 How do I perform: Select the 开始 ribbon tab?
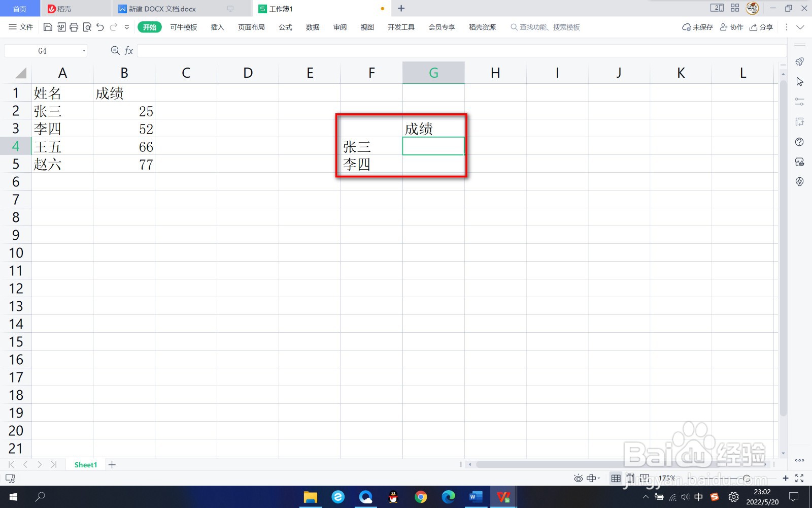coord(150,27)
